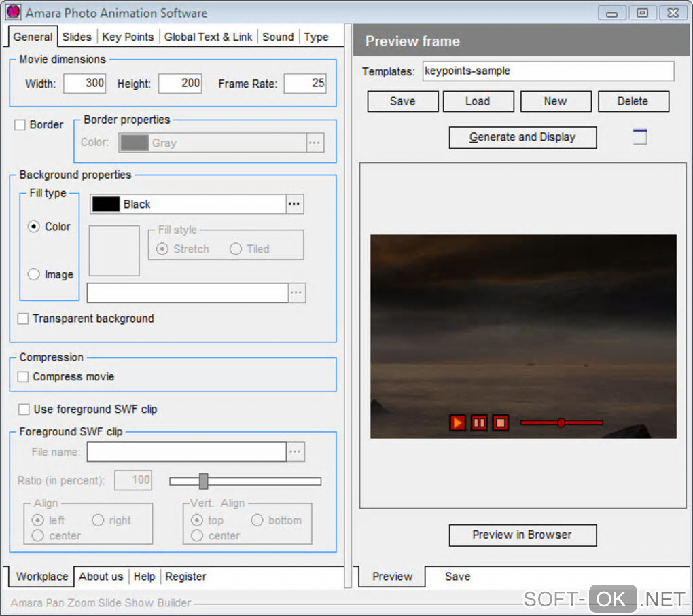The width and height of the screenshot is (693, 616).
Task: Click the Frame Rate input field
Action: point(305,83)
